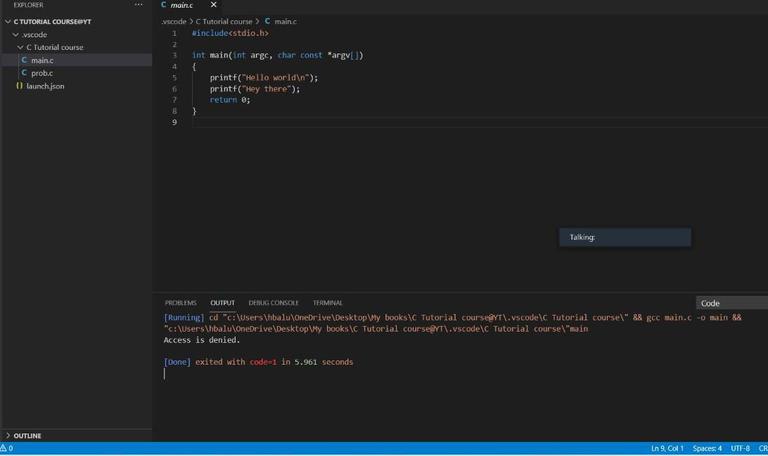Change indentation via Spaces: 4

(707, 448)
